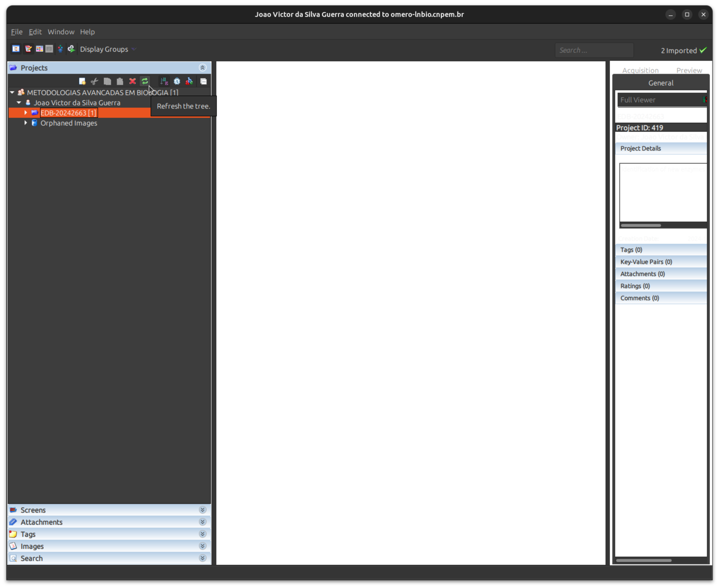The height and width of the screenshot is (588, 719).
Task: Expand the Screens panel
Action: pos(202,510)
